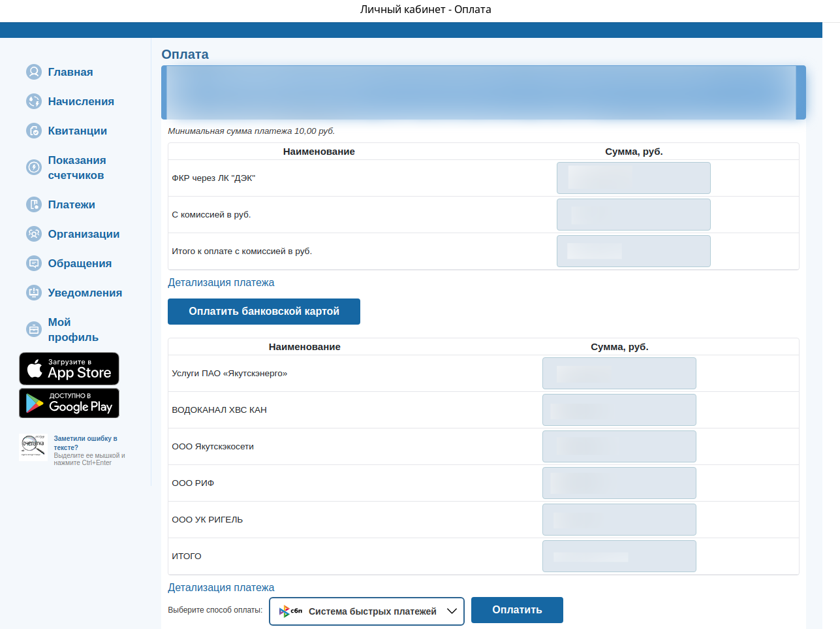840x629 pixels.
Task: Click the Мой профиль icon
Action: click(x=34, y=329)
